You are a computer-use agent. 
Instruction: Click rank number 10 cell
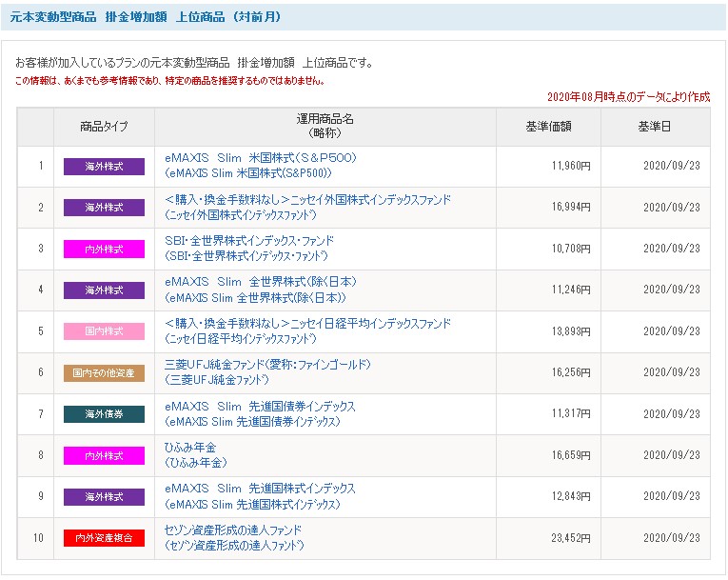coord(38,538)
